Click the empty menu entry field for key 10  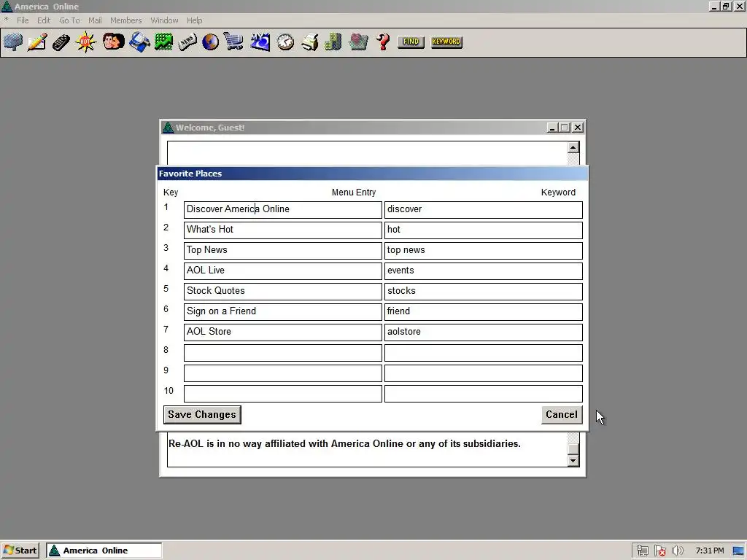coord(283,394)
